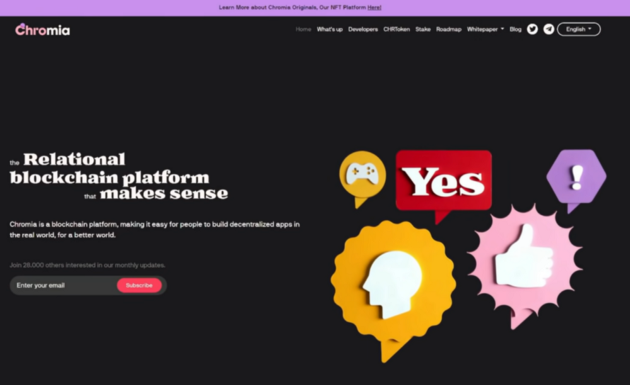
Task: Go to the Home nav item
Action: pyautogui.click(x=303, y=29)
